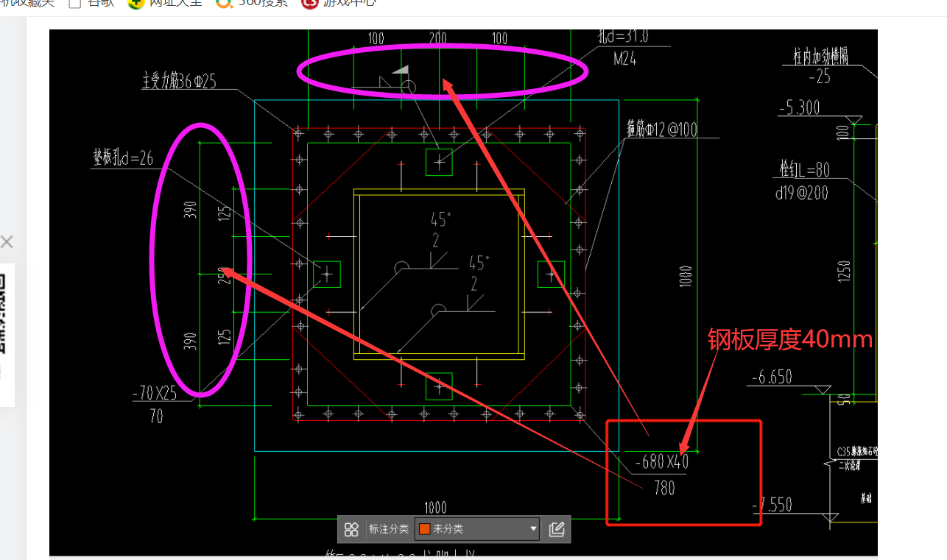Close the left side panel with X
Screen dimensions: 947x560
click(x=7, y=241)
